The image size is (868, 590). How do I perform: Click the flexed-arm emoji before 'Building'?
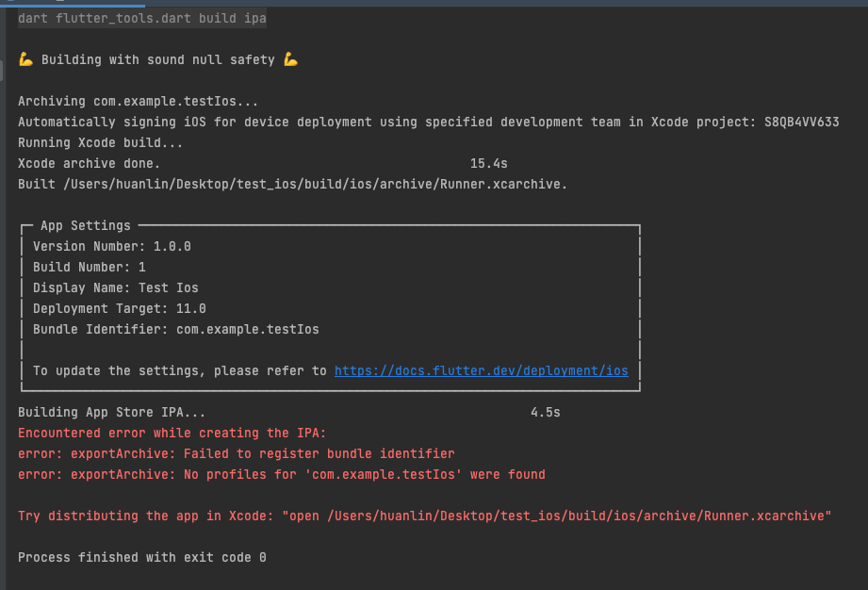pyautogui.click(x=26, y=59)
